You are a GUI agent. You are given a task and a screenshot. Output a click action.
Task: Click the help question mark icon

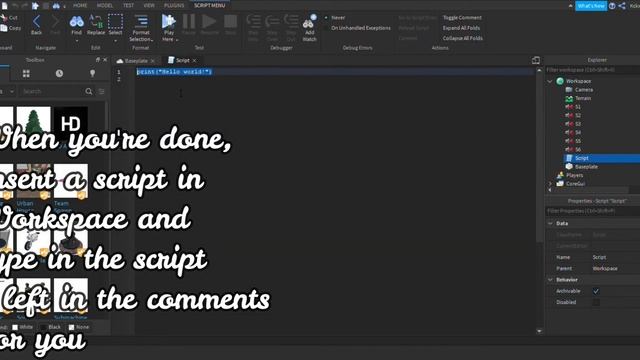612,6
